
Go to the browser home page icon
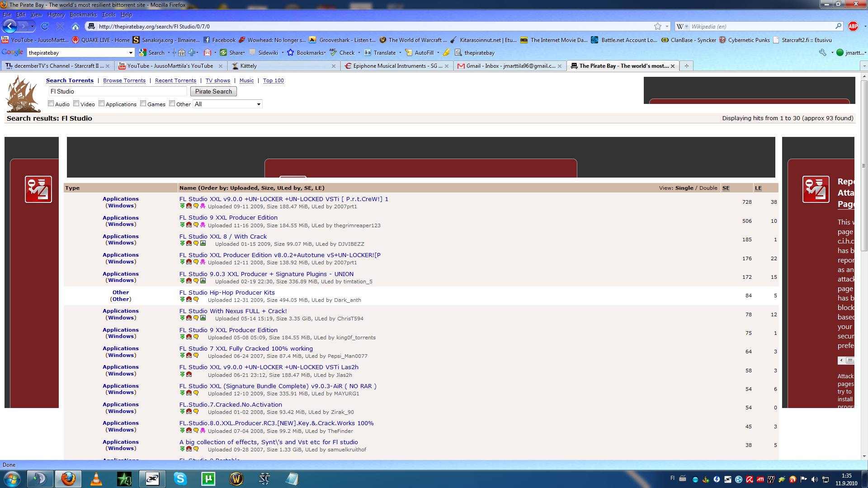tap(75, 26)
